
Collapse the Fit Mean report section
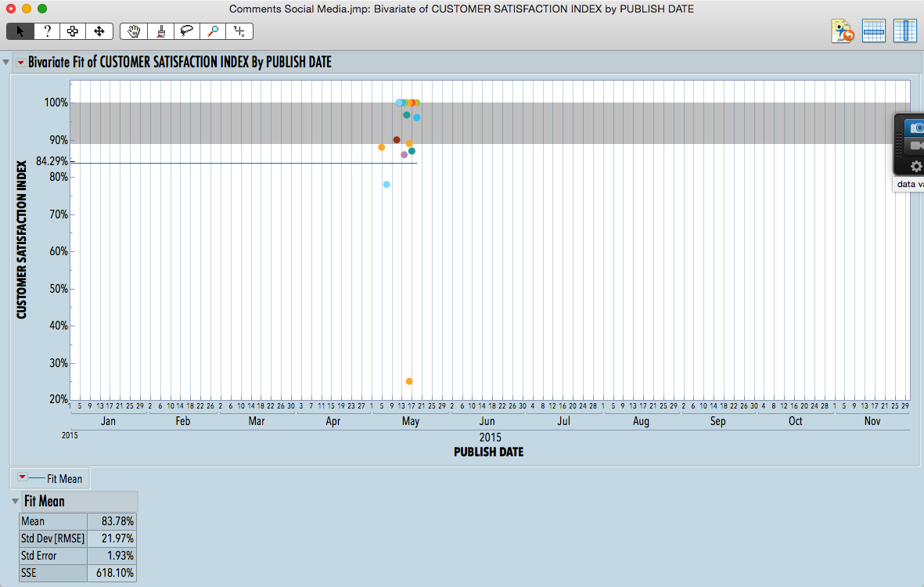(15, 501)
